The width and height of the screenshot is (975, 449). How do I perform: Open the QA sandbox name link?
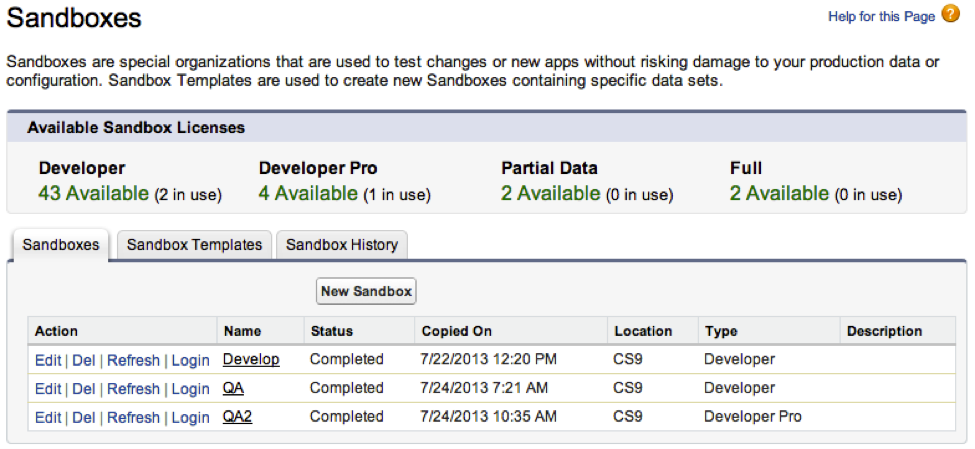234,388
